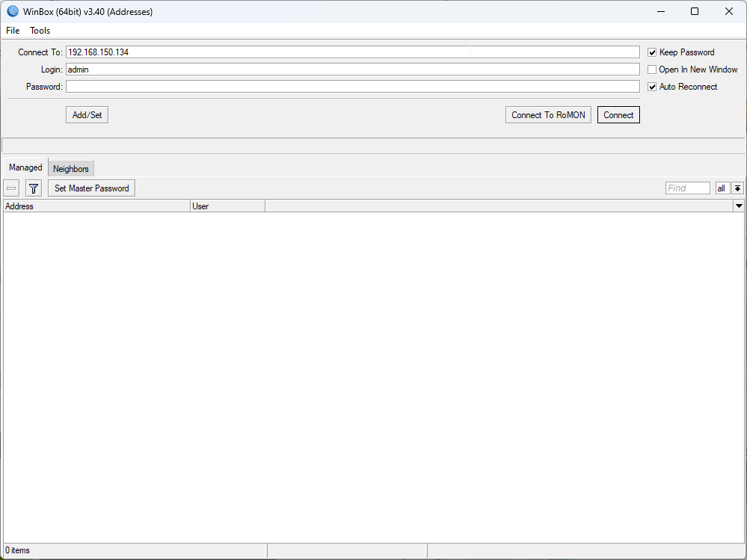Expand the dropdown arrow beside 'all'
Viewport: 747px width, 560px height.
coord(737,188)
